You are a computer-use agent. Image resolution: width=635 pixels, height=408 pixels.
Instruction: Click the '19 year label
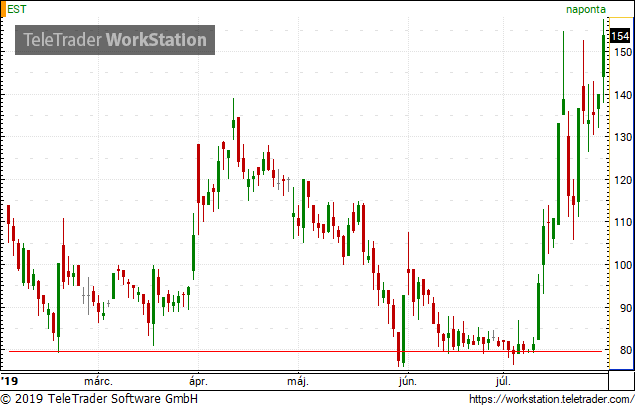coord(10,381)
